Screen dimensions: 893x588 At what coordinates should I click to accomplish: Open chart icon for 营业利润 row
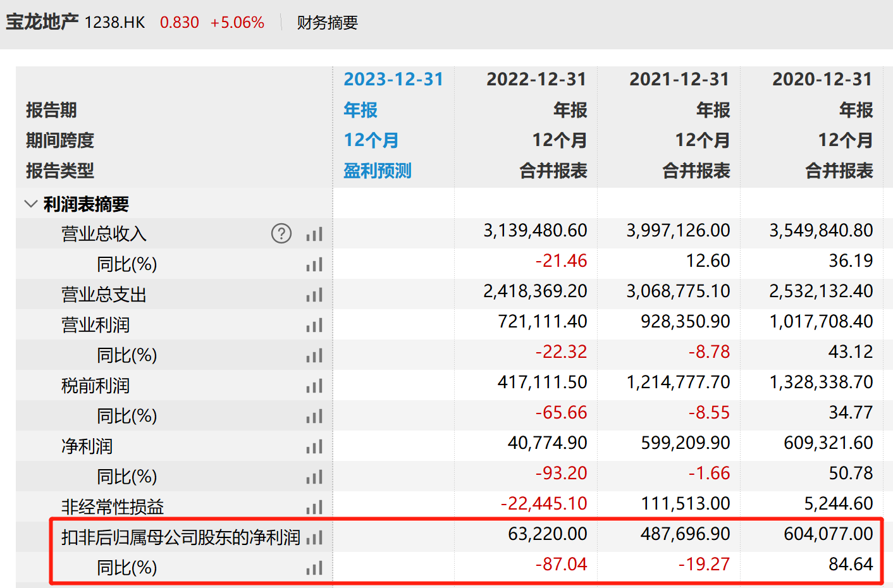tap(314, 325)
